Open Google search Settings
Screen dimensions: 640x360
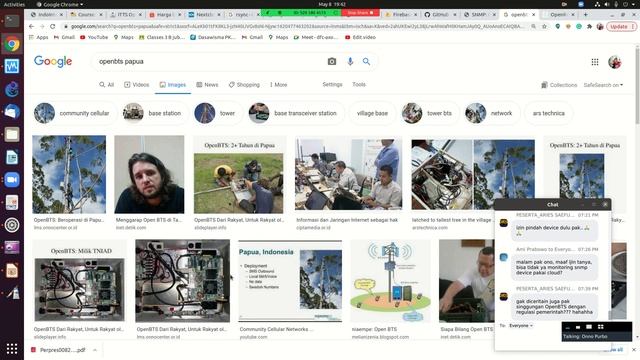332,84
